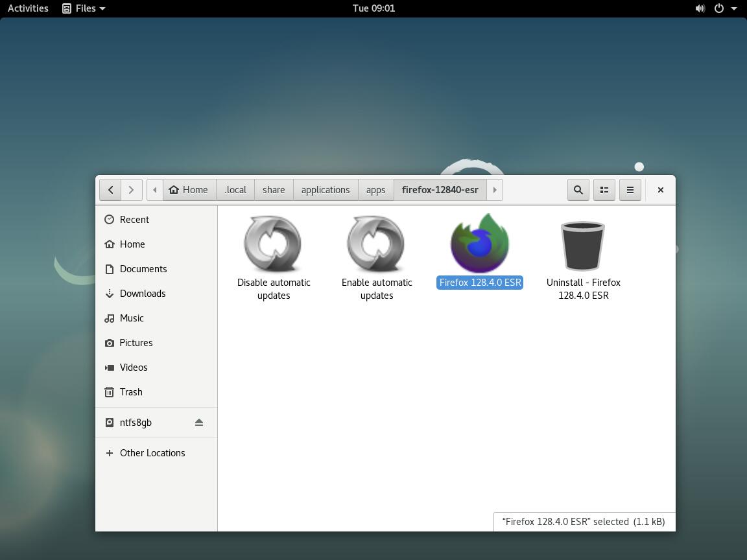Reveal earlier path segments with the left path arrow
The image size is (747, 560).
click(155, 190)
